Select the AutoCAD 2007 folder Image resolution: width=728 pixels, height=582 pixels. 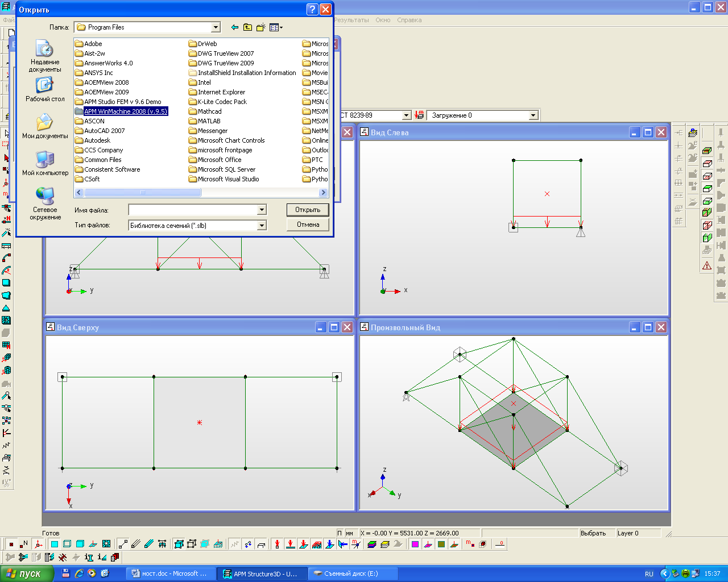[x=100, y=131]
